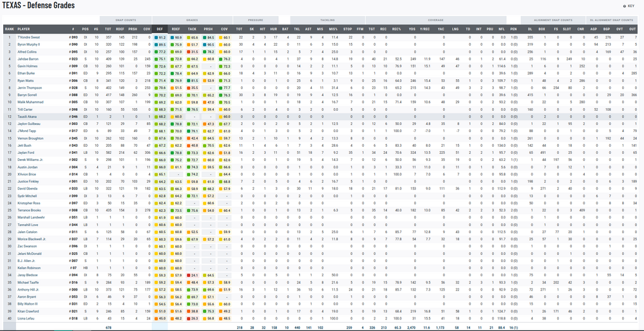Sort by PLAYER column header

24,29
